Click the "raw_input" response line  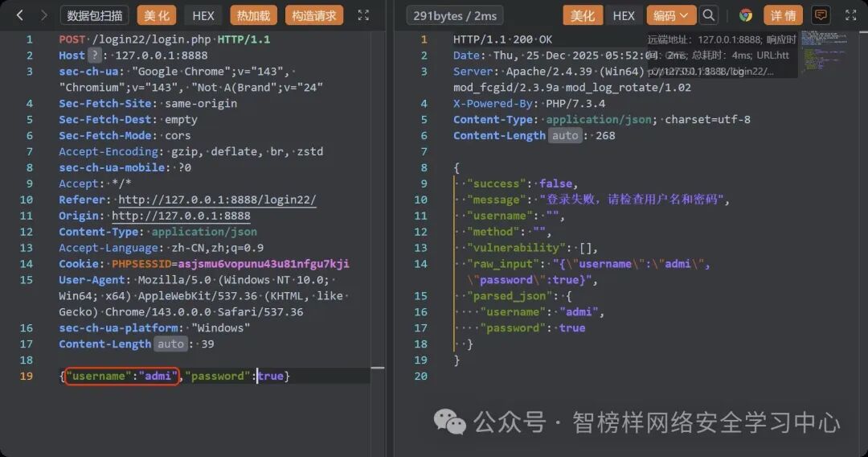(588, 271)
